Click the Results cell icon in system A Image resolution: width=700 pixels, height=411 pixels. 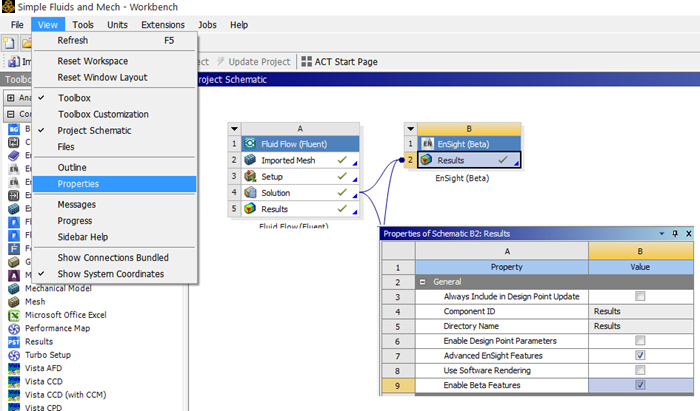click(x=250, y=209)
